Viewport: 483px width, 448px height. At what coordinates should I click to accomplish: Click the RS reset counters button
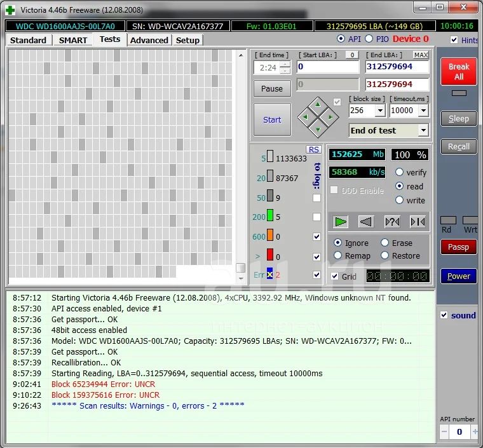313,149
